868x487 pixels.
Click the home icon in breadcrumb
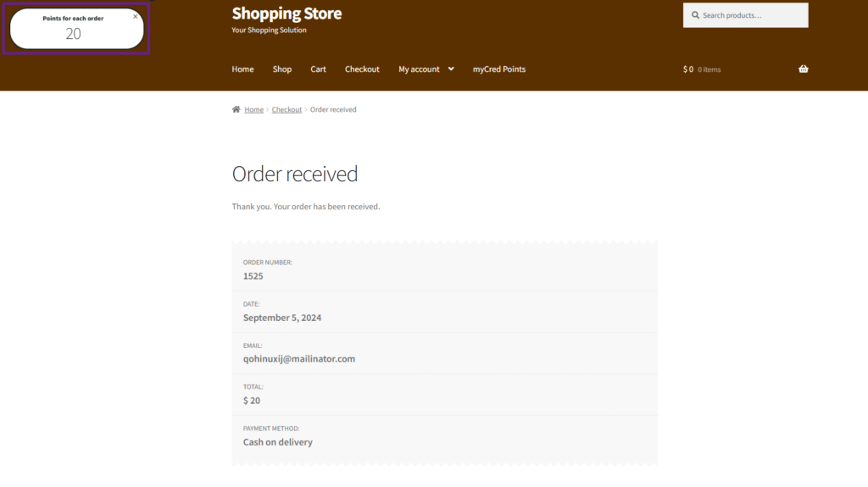[236, 109]
